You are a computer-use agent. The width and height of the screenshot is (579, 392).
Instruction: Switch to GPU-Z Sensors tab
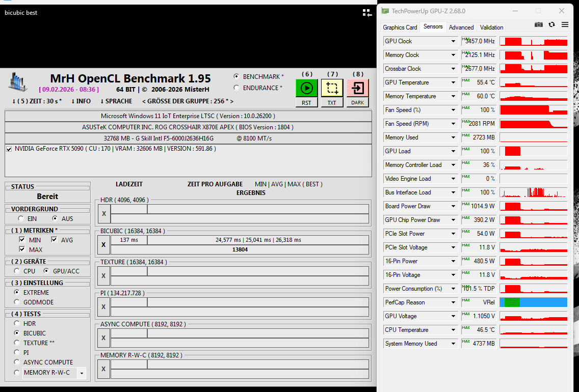[x=433, y=26]
